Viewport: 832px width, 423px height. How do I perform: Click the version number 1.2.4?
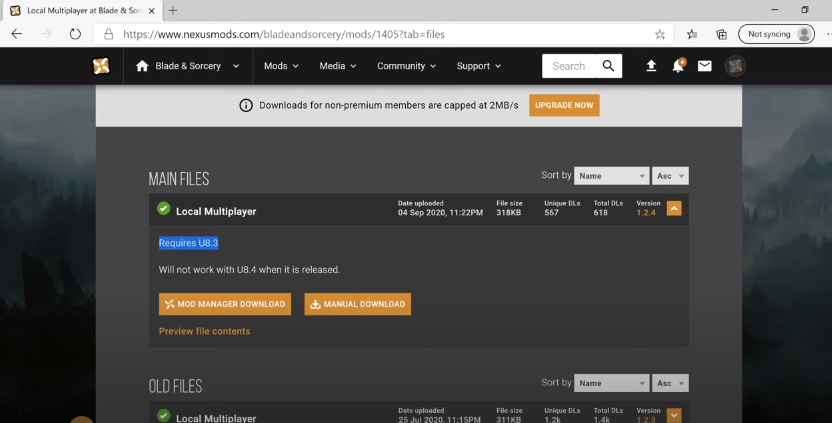click(x=646, y=212)
